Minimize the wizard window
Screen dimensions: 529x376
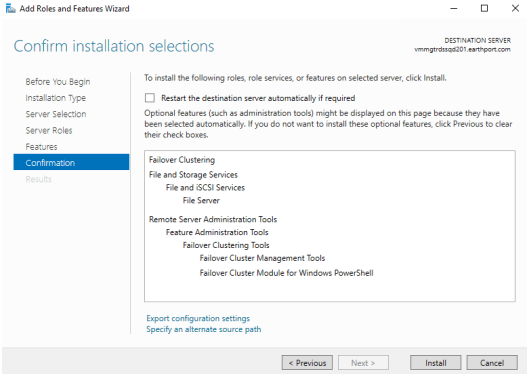454,8
